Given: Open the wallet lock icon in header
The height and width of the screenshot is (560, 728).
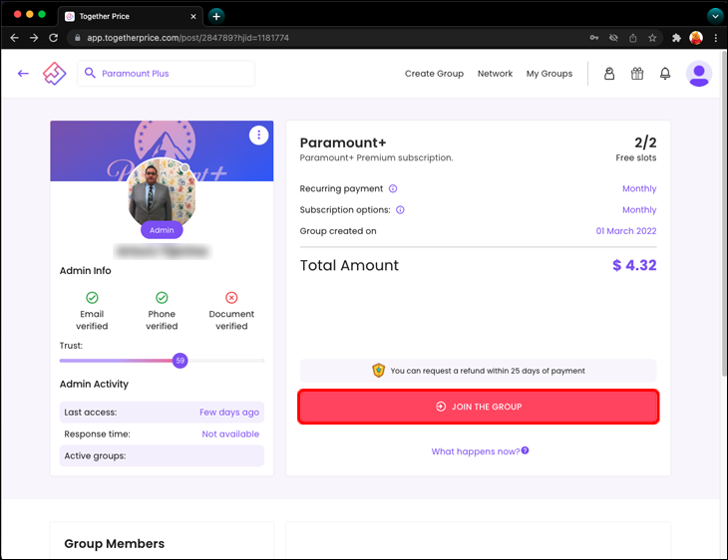Looking at the screenshot, I should (x=609, y=74).
